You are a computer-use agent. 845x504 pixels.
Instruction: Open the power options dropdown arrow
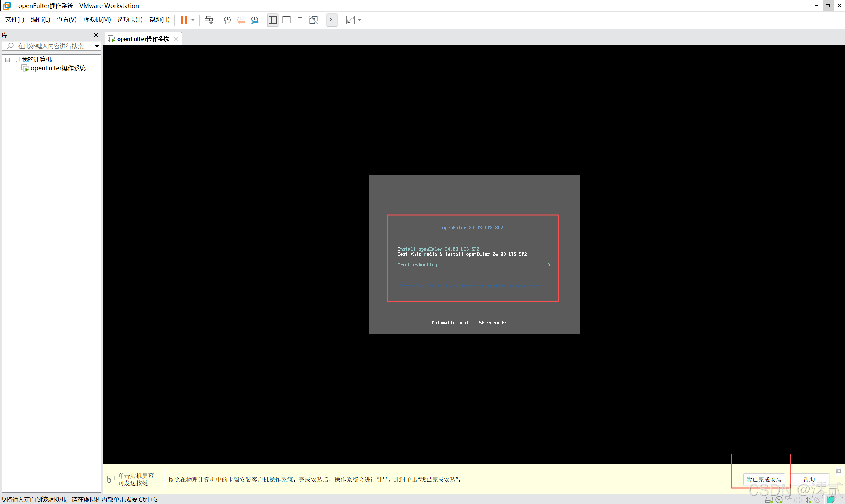point(193,20)
